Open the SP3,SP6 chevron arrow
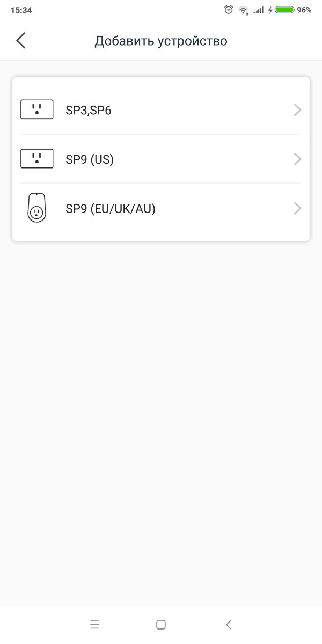 click(298, 110)
